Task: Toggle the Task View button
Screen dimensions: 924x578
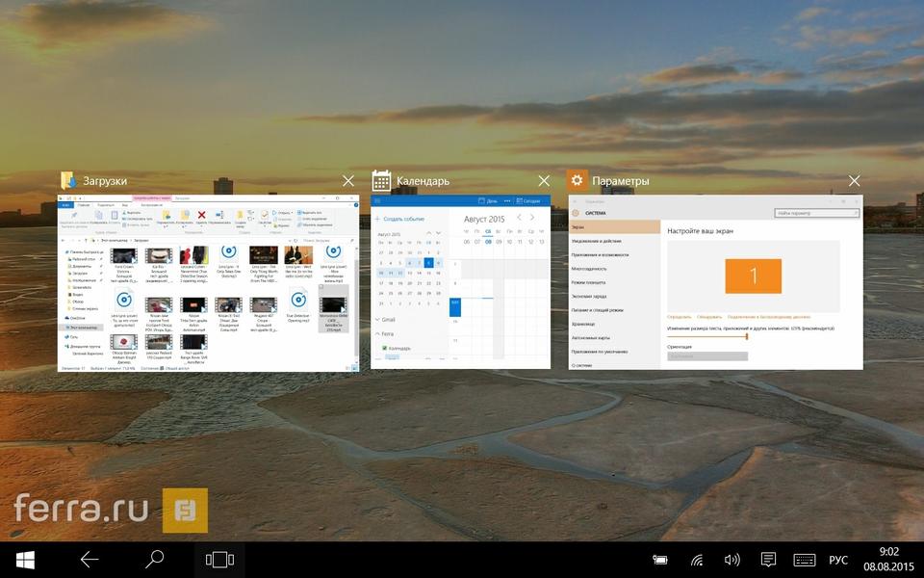Action: click(219, 560)
